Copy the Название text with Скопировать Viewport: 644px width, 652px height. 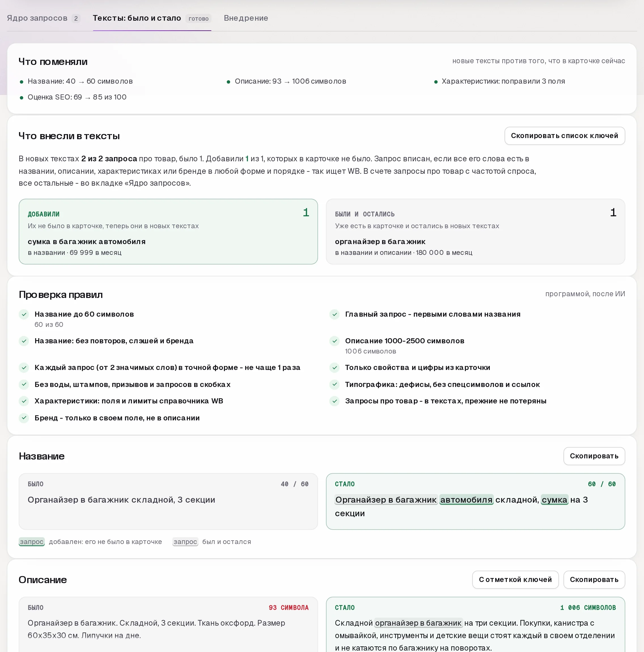(x=594, y=456)
